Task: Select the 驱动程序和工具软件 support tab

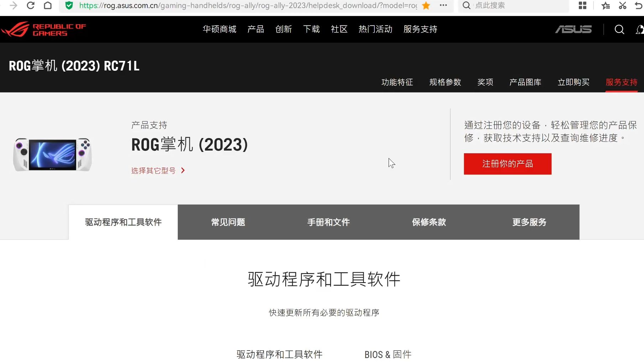Action: (123, 222)
